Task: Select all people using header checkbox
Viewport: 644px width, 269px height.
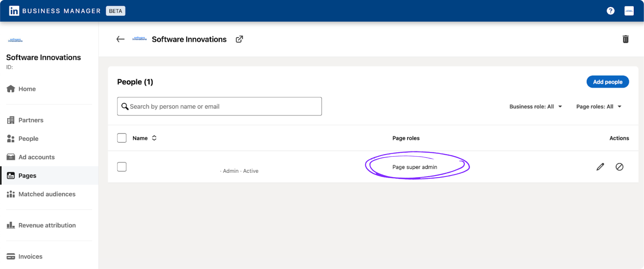Action: [122, 138]
